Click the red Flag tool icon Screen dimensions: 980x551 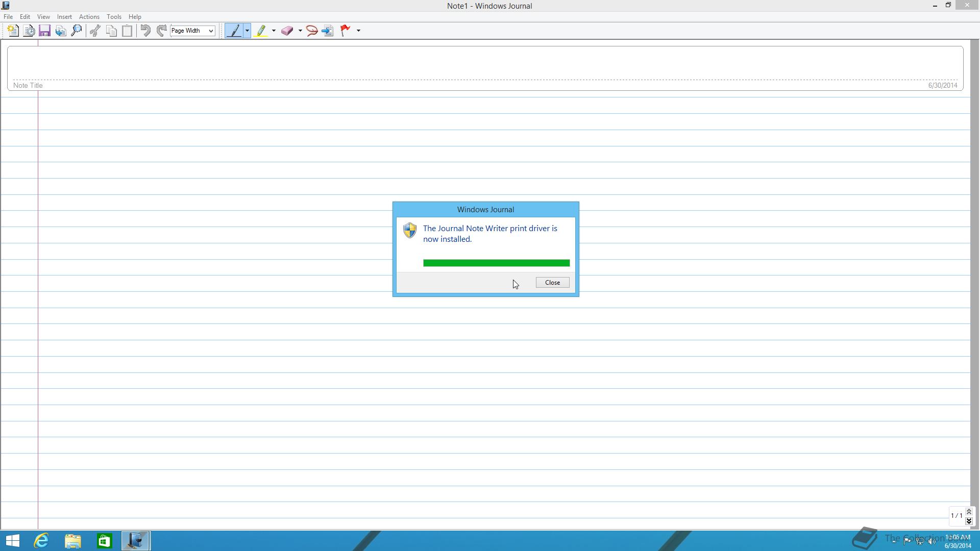pyautogui.click(x=346, y=31)
